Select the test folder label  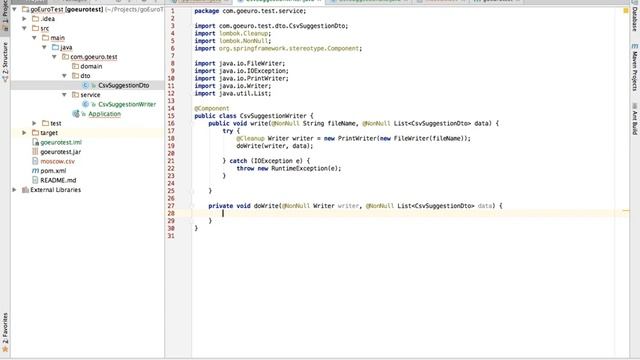(x=56, y=123)
